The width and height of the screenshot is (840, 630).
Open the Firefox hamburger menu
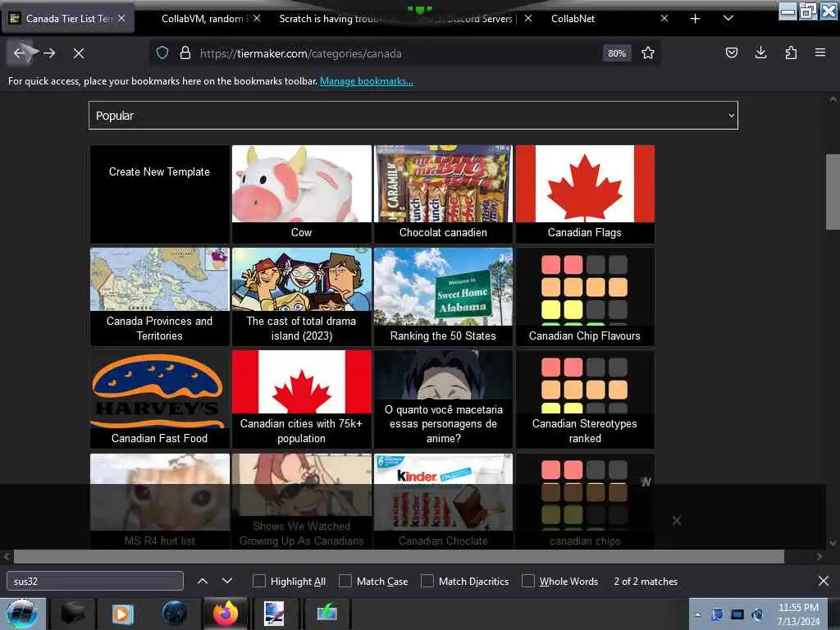tap(820, 52)
